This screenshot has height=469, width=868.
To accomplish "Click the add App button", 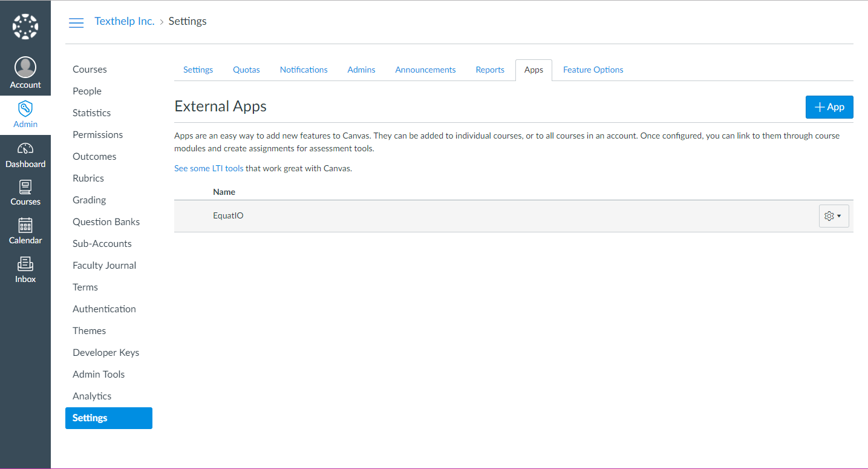I will pos(829,107).
